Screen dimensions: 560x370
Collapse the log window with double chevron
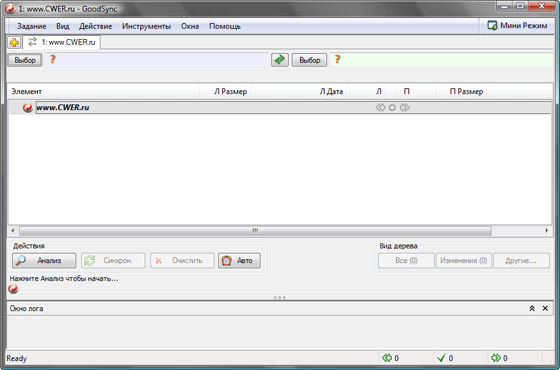point(532,308)
